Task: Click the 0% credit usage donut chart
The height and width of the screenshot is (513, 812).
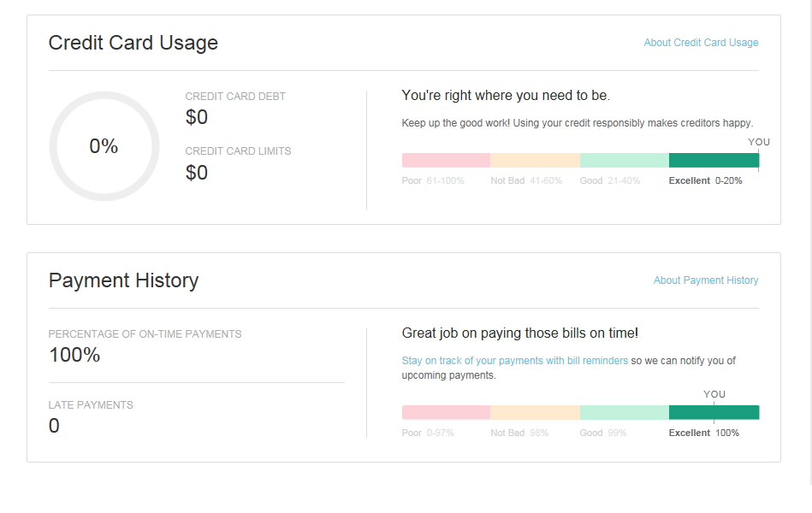Action: [104, 146]
